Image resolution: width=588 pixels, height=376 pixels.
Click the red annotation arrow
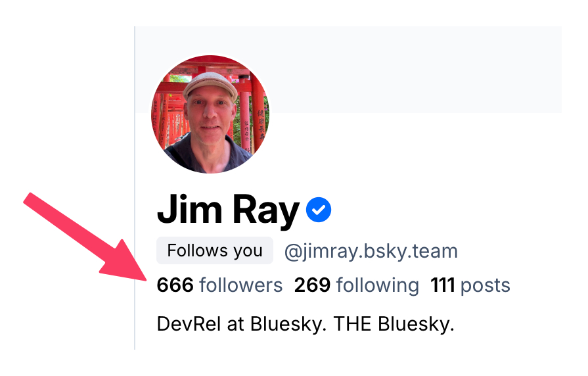click(85, 237)
